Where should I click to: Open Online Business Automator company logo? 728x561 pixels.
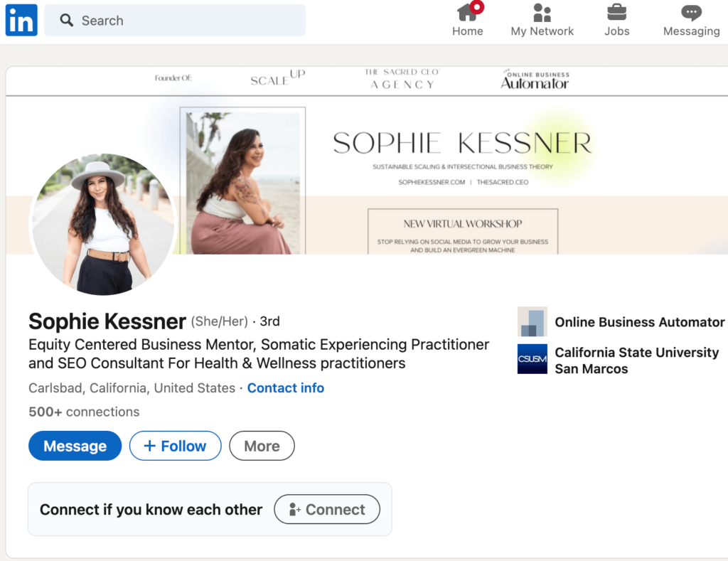[532, 321]
